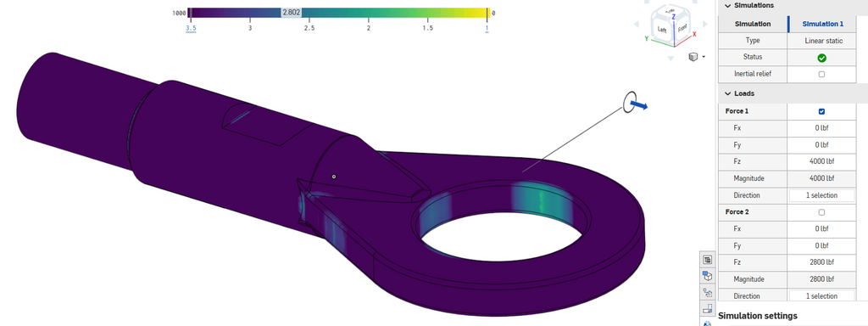Image resolution: width=868 pixels, height=326 pixels.
Task: Open the panel icon above the globe icon
Action: pyautogui.click(x=707, y=308)
